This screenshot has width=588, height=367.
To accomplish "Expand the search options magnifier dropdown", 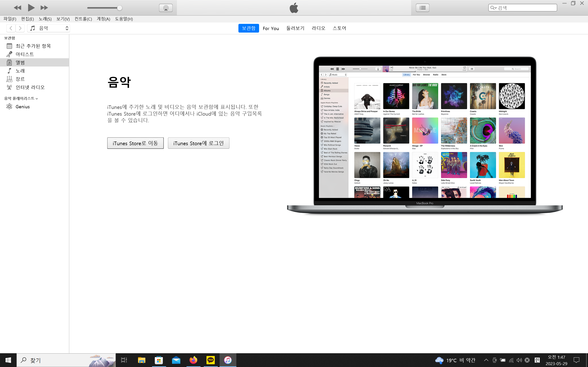I will [493, 8].
